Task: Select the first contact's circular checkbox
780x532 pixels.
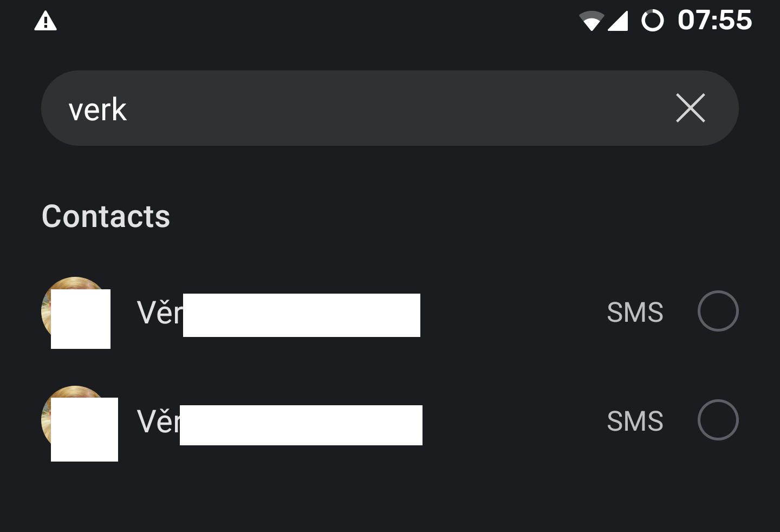Action: point(718,312)
